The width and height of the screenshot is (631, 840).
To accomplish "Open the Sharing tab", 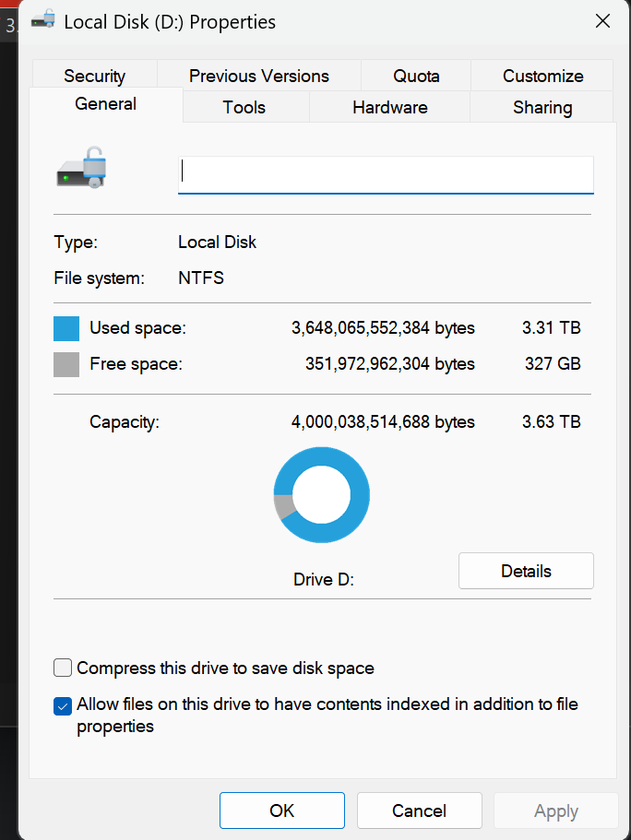I will click(542, 107).
